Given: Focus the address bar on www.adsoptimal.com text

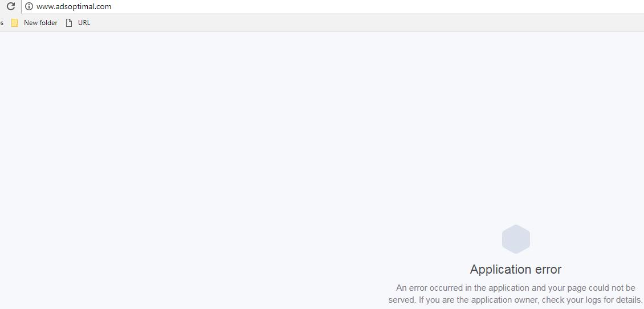Looking at the screenshot, I should coord(74,7).
